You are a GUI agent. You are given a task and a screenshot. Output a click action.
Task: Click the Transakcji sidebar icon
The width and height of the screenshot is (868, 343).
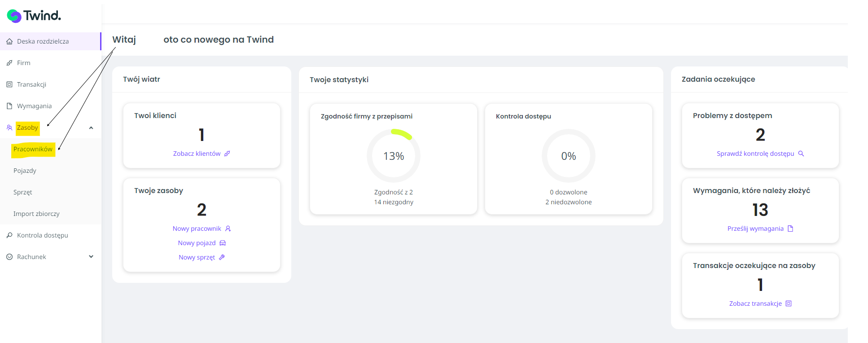[9, 84]
